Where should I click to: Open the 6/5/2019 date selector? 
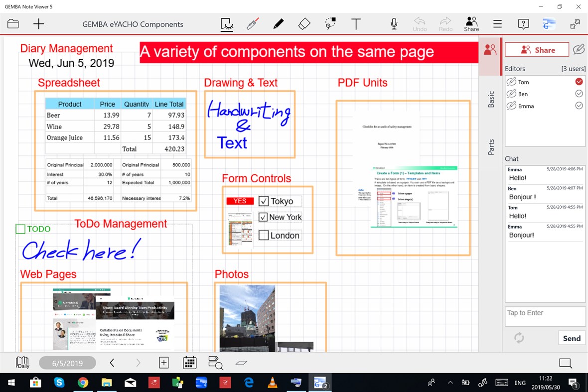click(67, 363)
